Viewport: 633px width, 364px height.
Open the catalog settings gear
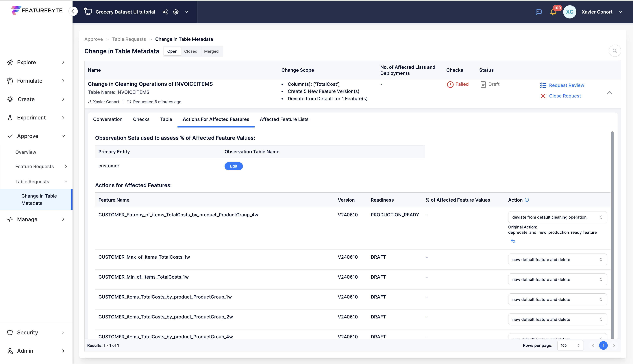[x=176, y=12]
